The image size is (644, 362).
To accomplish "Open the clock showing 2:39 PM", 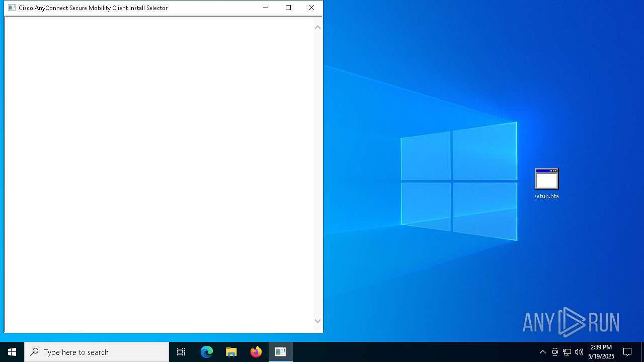I will click(x=601, y=352).
